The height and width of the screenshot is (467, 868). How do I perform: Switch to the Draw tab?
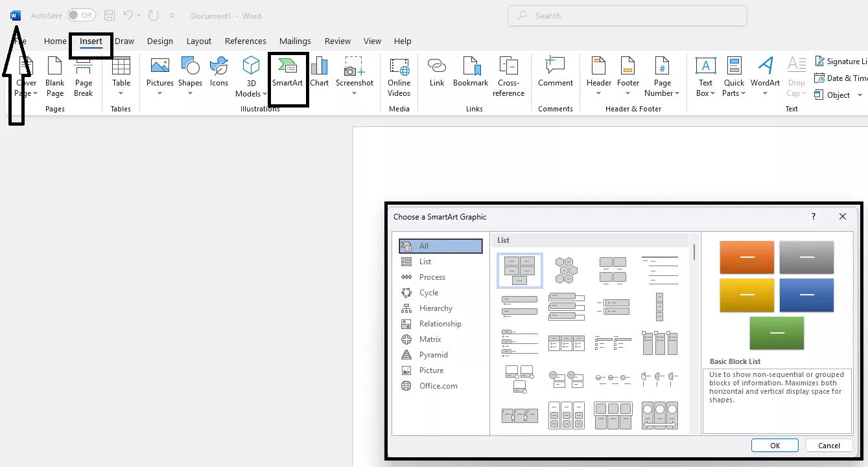coord(124,41)
